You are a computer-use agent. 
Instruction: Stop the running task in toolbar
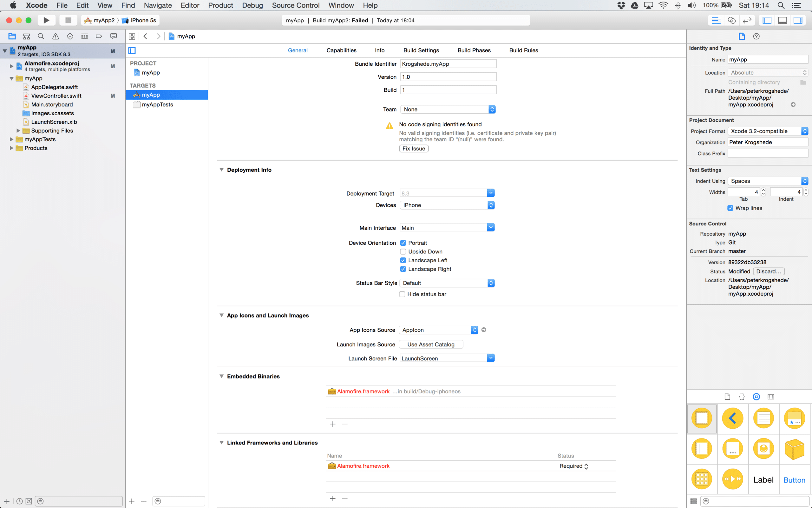tap(68, 20)
